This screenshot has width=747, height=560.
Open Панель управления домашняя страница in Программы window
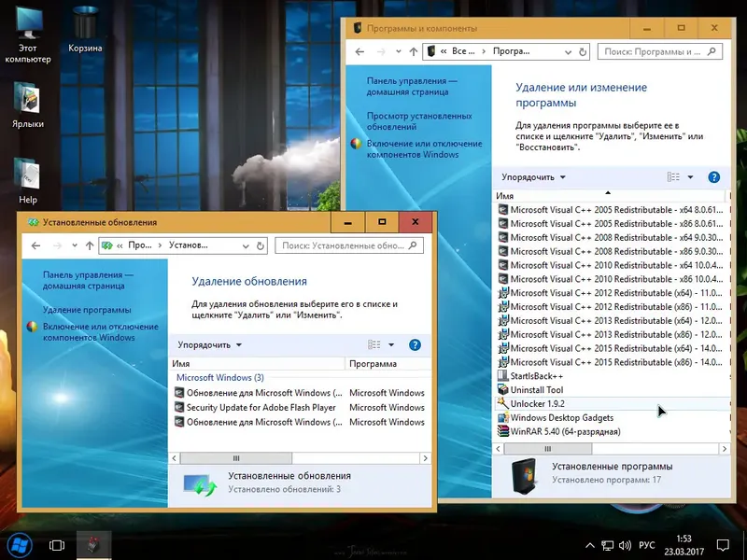(x=411, y=86)
